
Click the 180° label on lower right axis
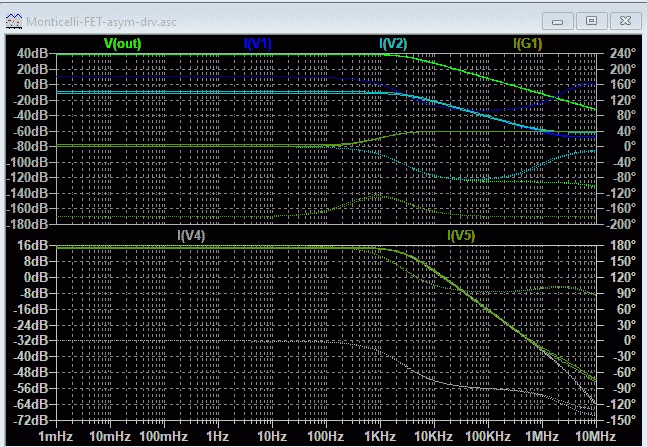click(x=623, y=246)
